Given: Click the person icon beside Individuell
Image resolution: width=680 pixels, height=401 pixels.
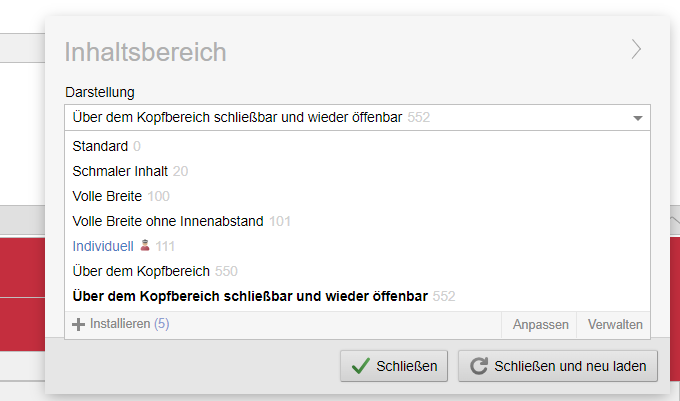Looking at the screenshot, I should coord(145,246).
